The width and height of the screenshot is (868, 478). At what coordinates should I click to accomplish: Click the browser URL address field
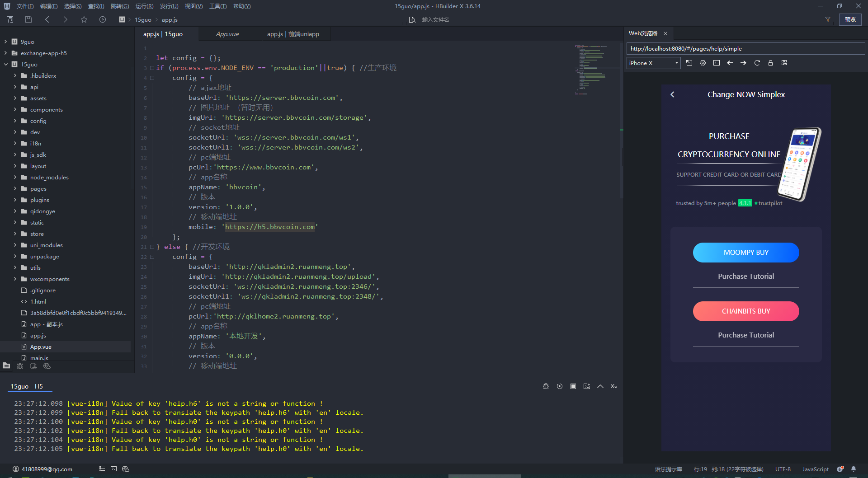coord(745,49)
